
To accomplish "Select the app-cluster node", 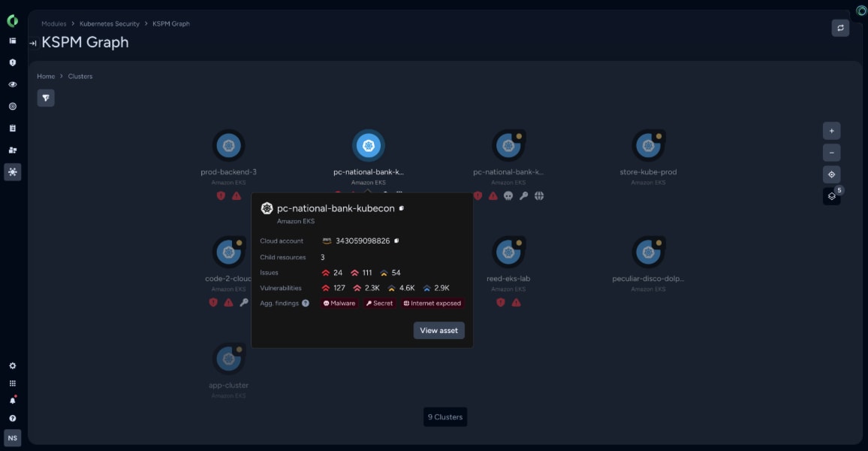I will (228, 359).
